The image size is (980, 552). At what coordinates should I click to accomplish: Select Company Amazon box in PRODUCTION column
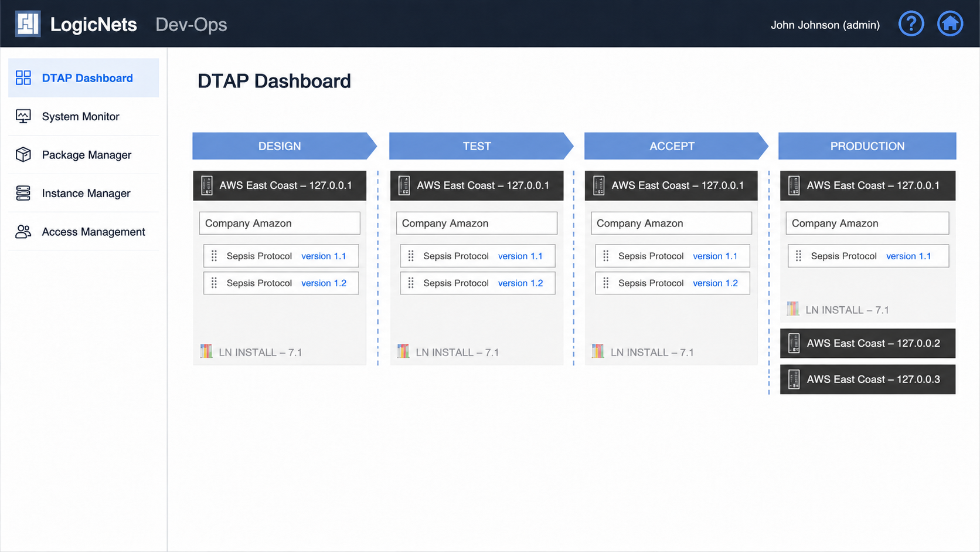click(867, 223)
